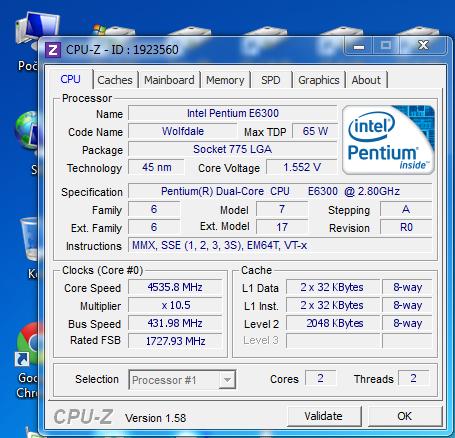
Task: Click the Wolfdale code name value
Action: tap(183, 131)
